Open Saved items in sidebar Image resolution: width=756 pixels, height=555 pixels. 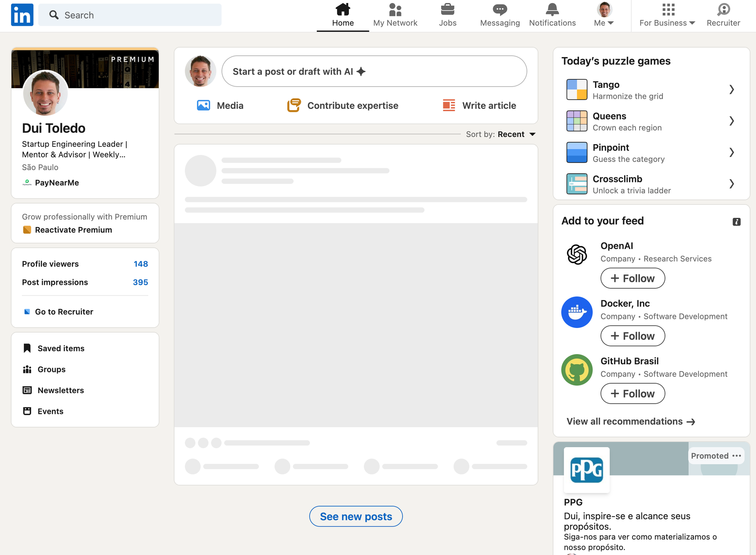(x=61, y=348)
